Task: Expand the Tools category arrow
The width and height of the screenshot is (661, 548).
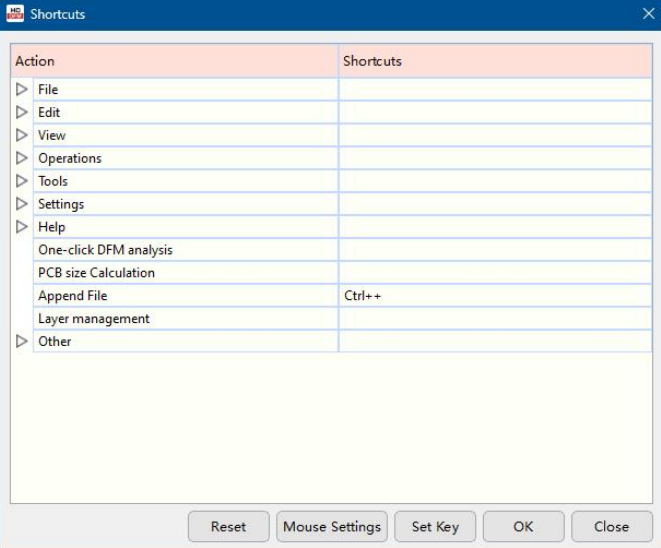Action: pos(22,181)
